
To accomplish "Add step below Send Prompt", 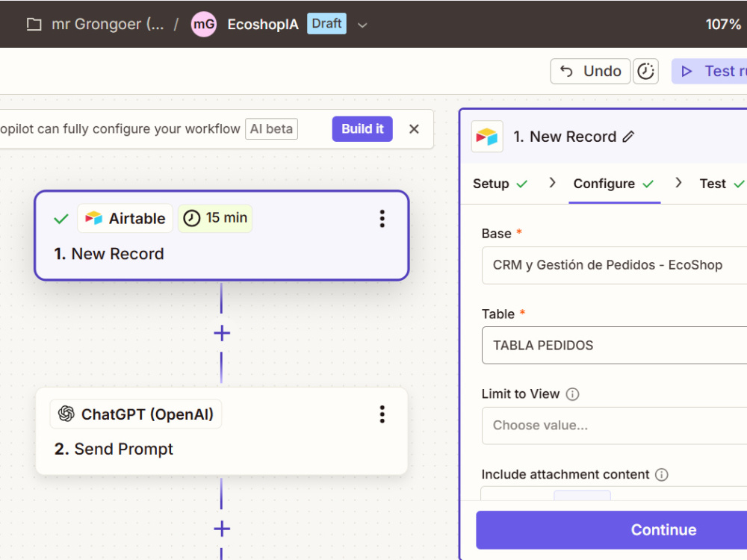I will tap(222, 529).
